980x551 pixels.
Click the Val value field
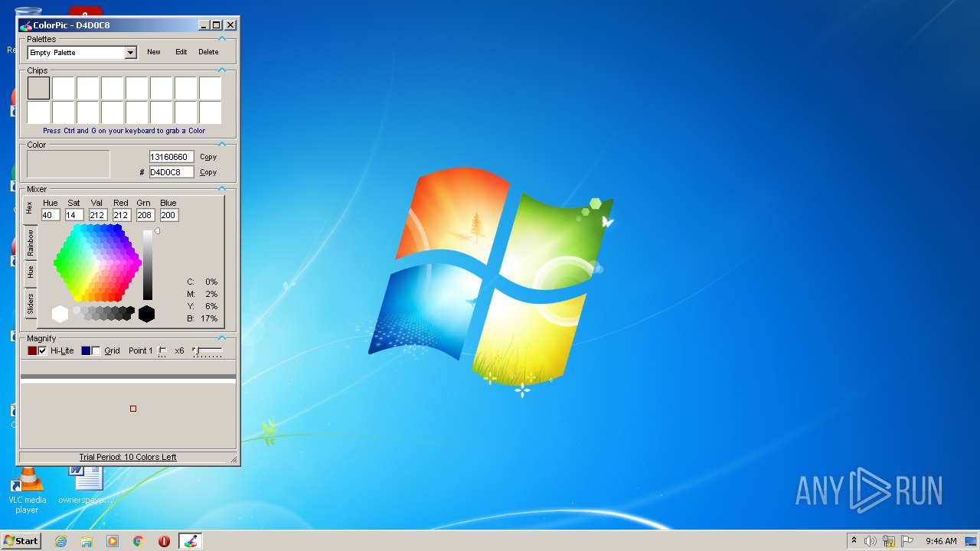tap(97, 215)
